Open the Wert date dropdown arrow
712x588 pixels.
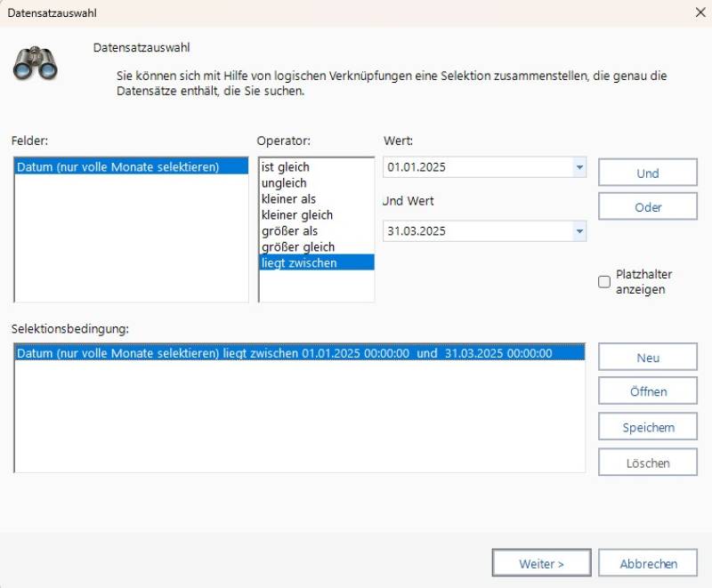[x=579, y=167]
